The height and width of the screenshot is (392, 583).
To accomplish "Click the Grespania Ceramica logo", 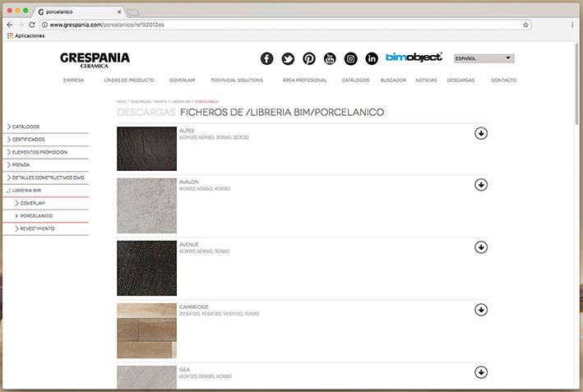I will [95, 60].
